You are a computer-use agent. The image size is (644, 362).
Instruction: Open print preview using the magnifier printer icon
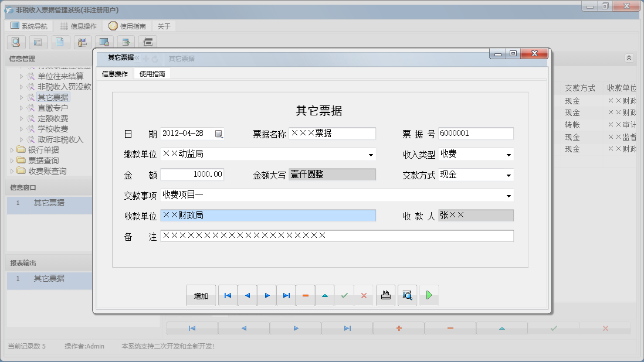tap(407, 295)
